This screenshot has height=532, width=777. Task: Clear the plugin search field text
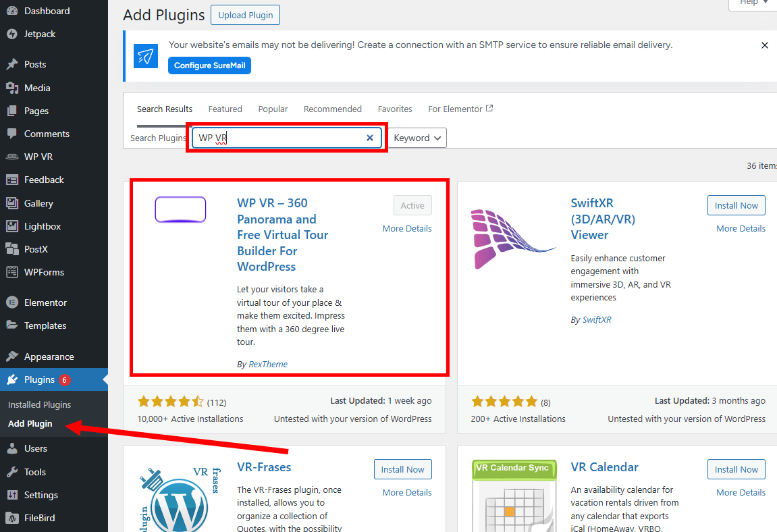point(370,138)
